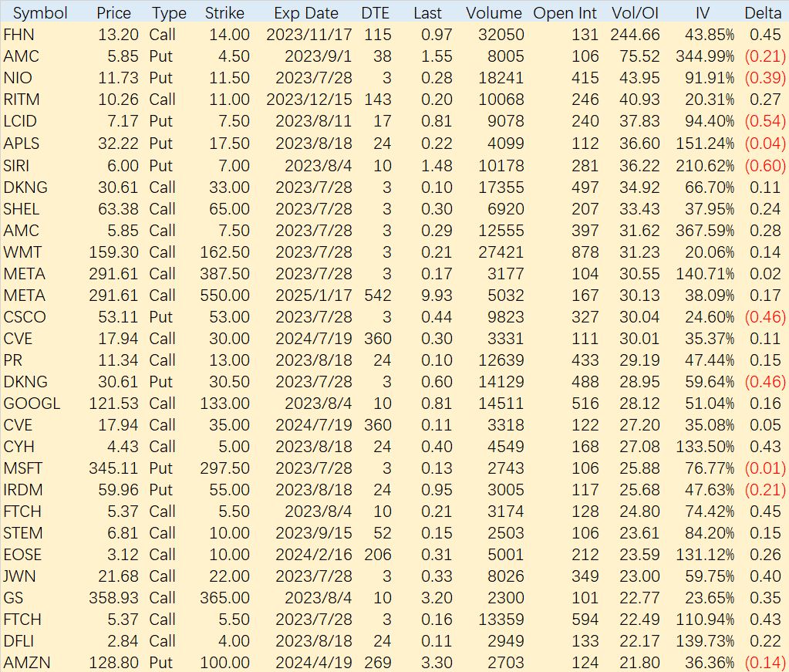Click the Delta column header
This screenshot has height=672, width=789.
763,13
